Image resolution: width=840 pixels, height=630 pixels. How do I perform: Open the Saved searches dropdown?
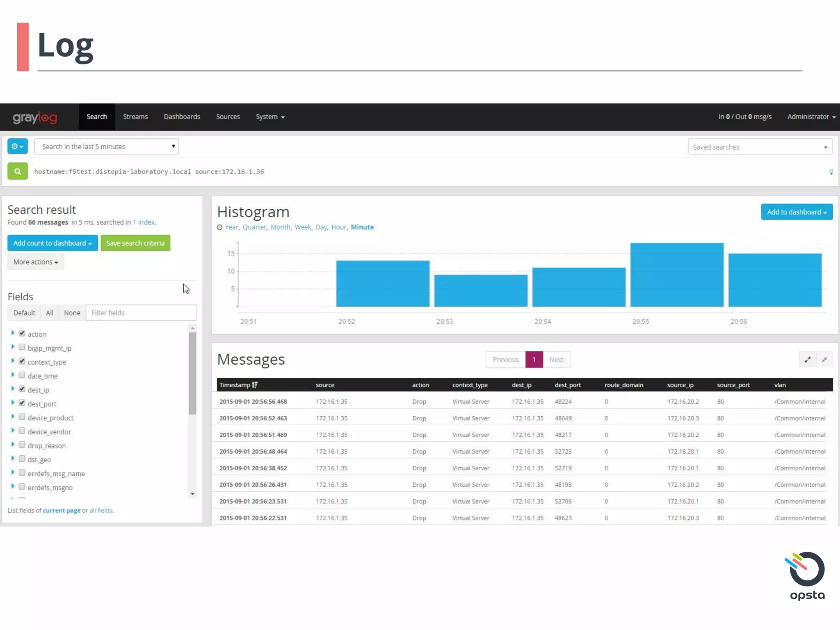tap(760, 147)
